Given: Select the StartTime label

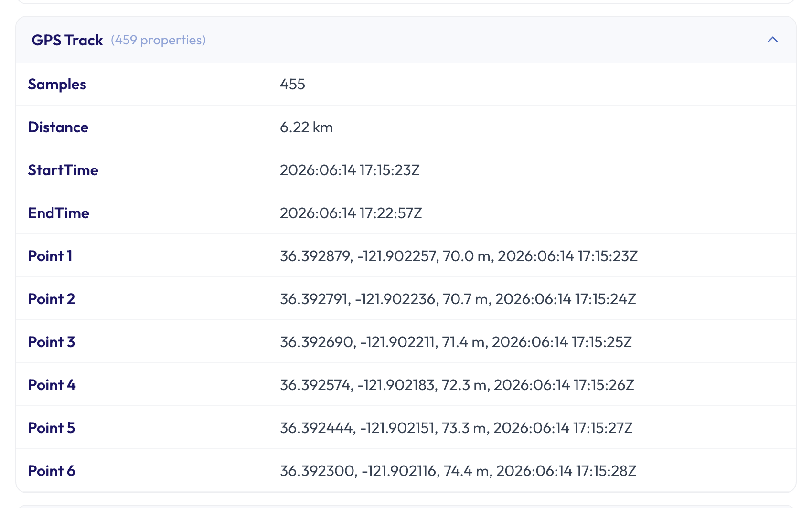Looking at the screenshot, I should 63,170.
